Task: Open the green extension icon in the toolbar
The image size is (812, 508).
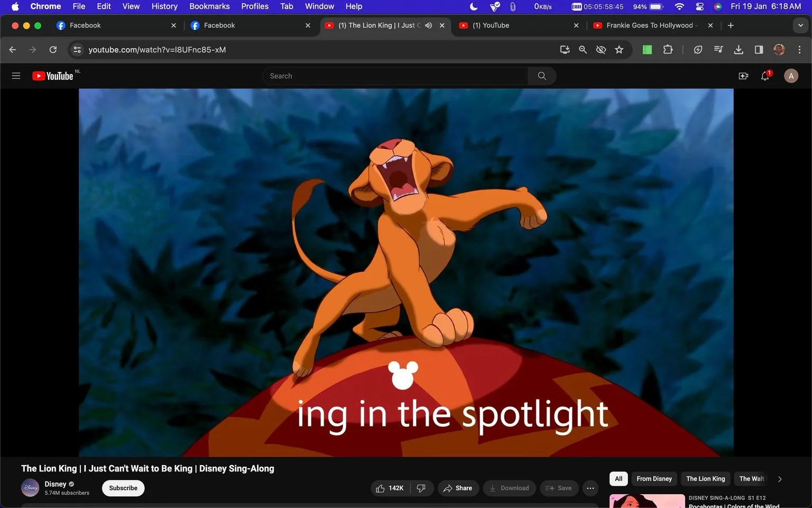Action: coord(647,49)
